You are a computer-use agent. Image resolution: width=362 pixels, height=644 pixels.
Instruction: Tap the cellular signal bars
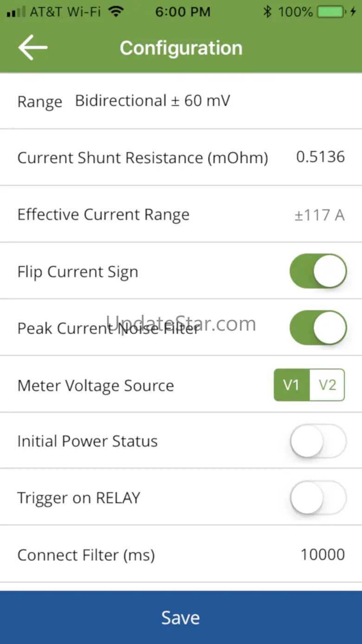(x=16, y=13)
